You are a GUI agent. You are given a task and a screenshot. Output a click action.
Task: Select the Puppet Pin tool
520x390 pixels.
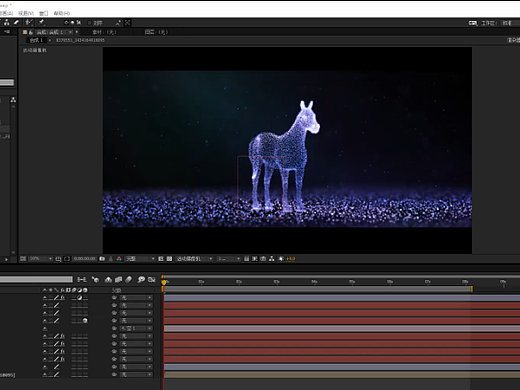41,23
